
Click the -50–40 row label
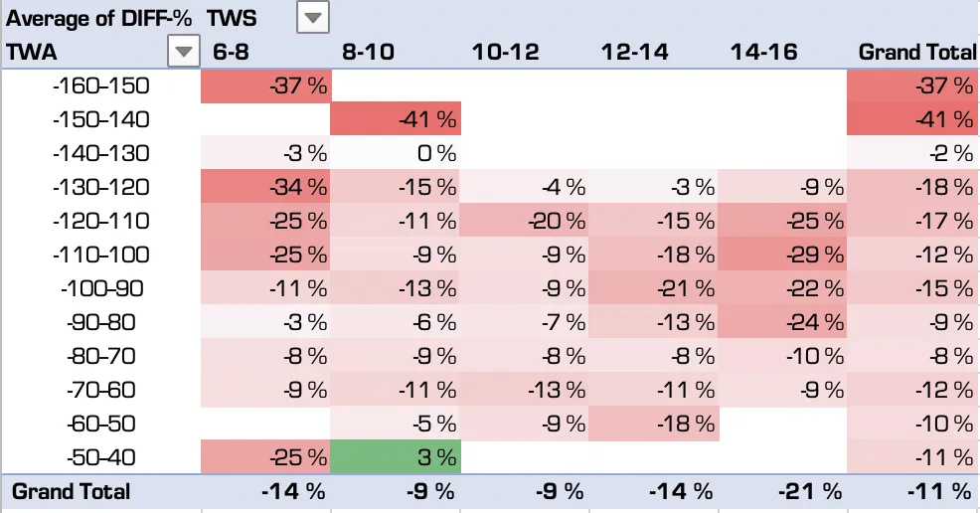tap(101, 457)
